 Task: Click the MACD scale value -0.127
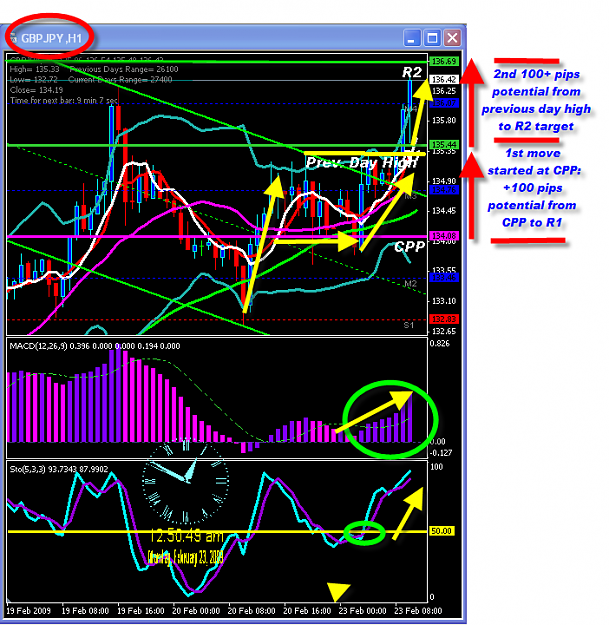click(x=441, y=453)
